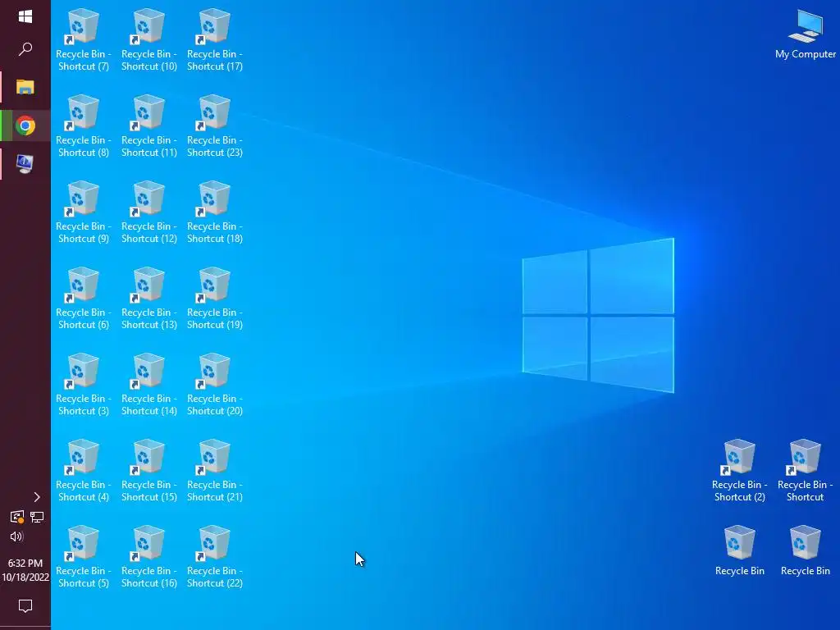The width and height of the screenshot is (840, 630).
Task: Select Recycle Bin - Shortcut (22)
Action: 215,558
